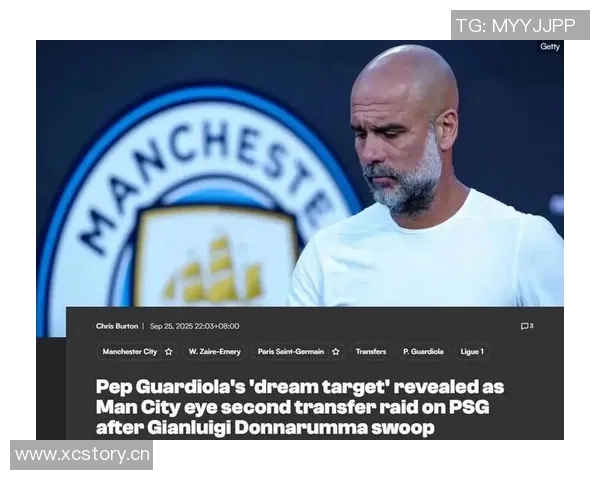This screenshot has height=480, width=600.
Task: Click Guardiola's face in the hero photo
Action: coord(398,145)
